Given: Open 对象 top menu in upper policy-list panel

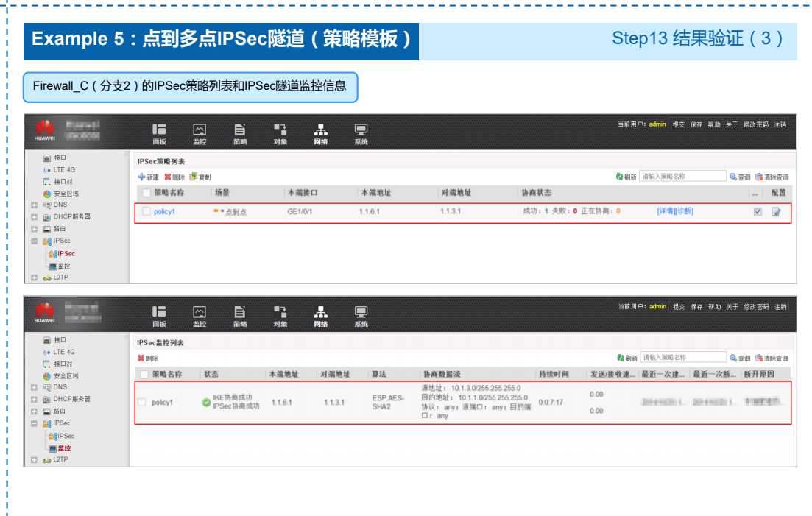Looking at the screenshot, I should coord(280,134).
